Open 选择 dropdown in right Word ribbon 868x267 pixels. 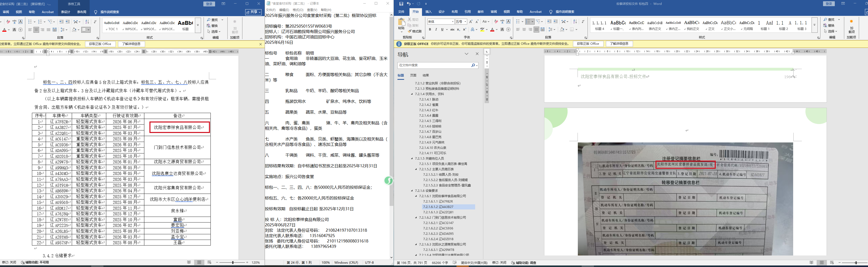[x=831, y=31]
